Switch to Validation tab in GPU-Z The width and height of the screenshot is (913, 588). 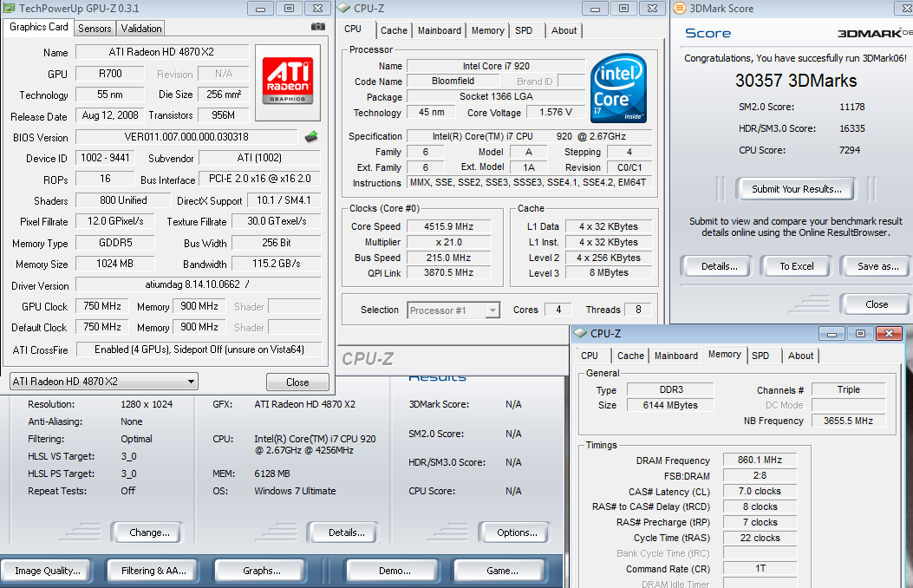click(141, 28)
